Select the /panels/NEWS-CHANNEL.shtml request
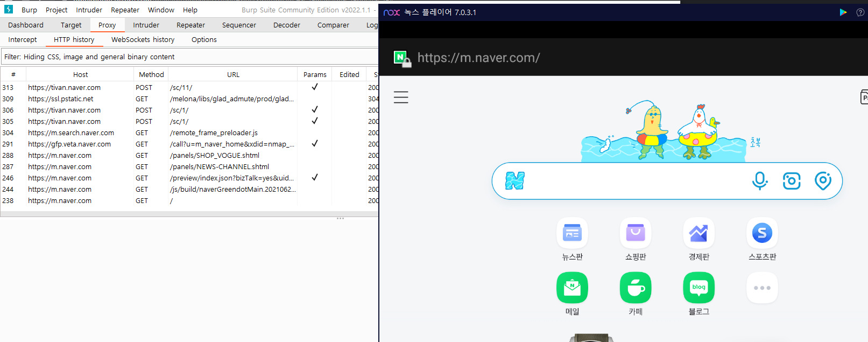The height and width of the screenshot is (342, 868). pyautogui.click(x=189, y=166)
